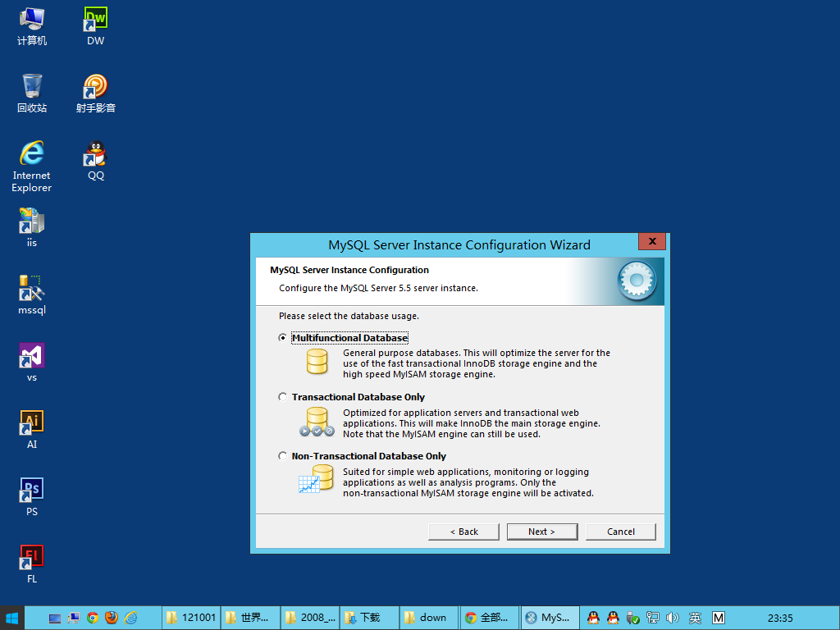Screen dimensions: 840x630
Task: Switch to the 下载 folder taskbar button
Action: point(370,618)
